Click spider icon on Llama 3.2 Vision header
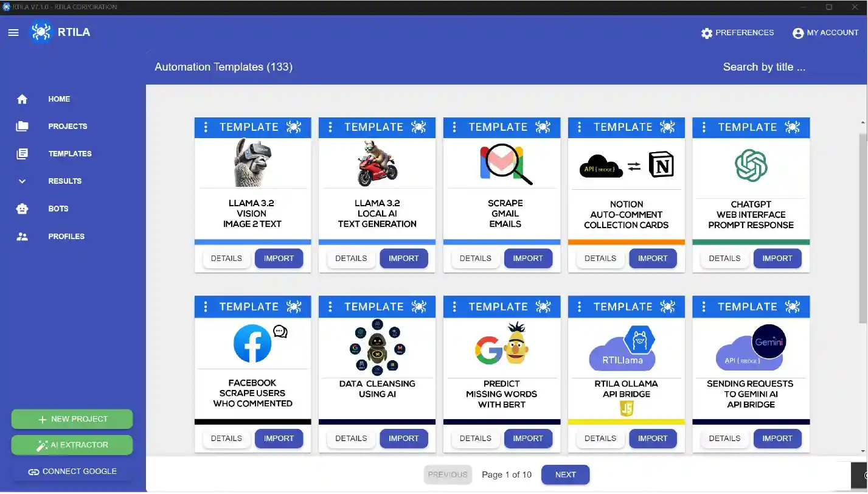868x494 pixels. point(294,127)
